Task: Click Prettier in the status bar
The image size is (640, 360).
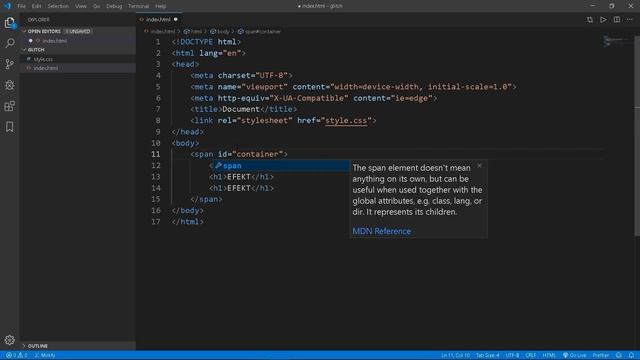Action: 600,355
